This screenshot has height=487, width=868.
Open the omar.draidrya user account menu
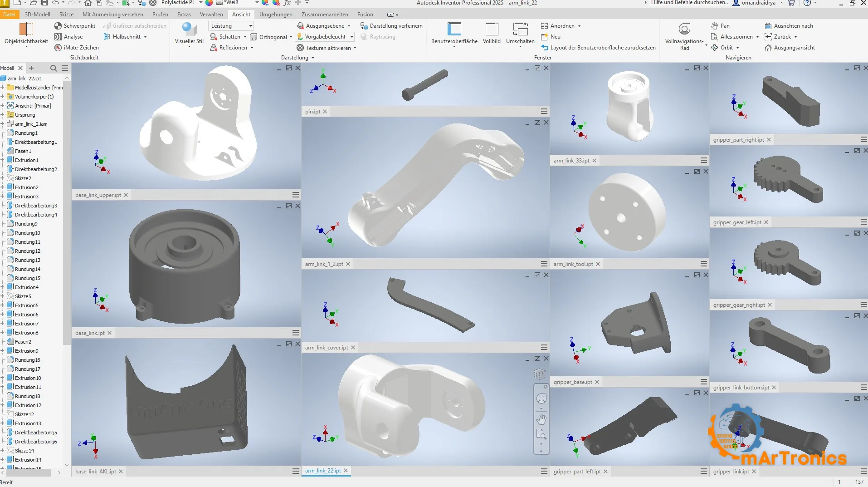click(x=758, y=3)
